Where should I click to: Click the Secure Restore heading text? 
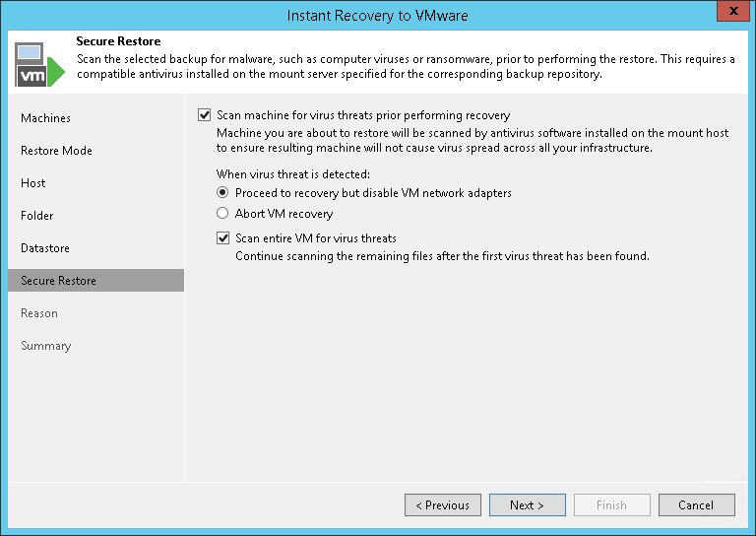118,41
